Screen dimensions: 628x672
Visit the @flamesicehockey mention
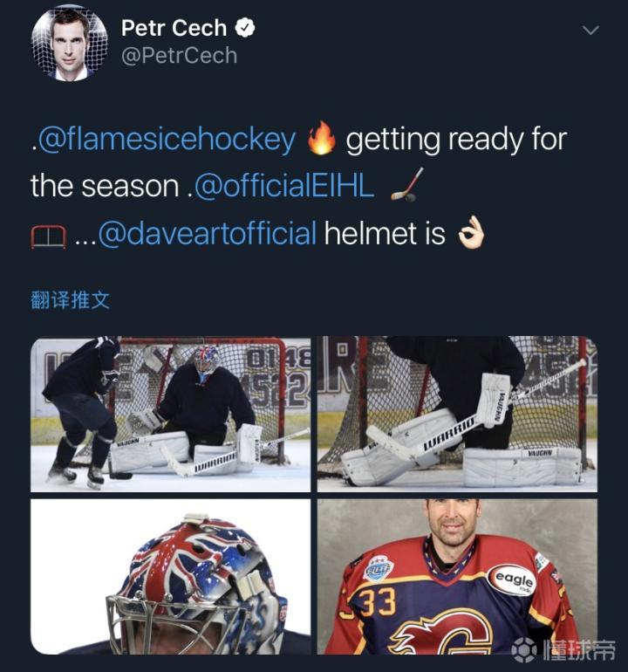coord(167,140)
